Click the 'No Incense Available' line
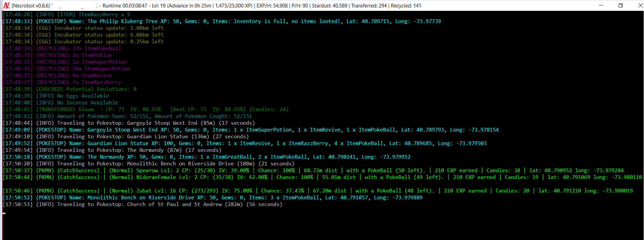This screenshot has width=644, height=240. click(x=60, y=103)
